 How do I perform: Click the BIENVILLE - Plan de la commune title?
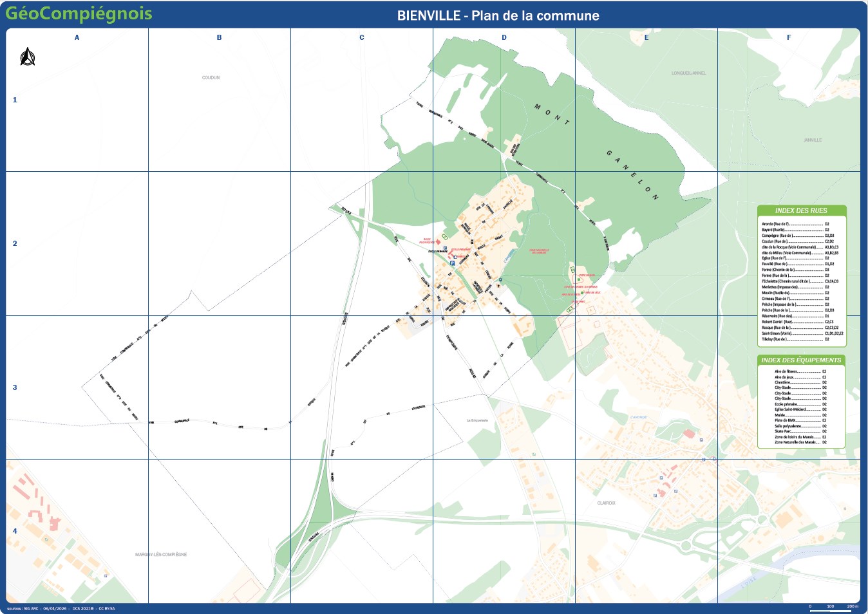pyautogui.click(x=498, y=15)
